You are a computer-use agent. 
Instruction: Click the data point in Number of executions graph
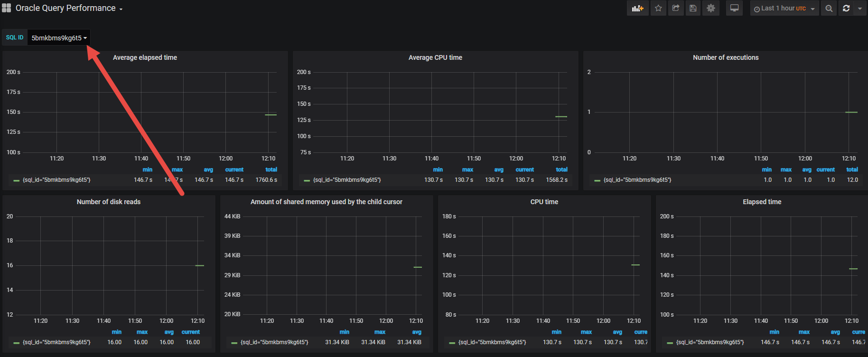pyautogui.click(x=851, y=112)
